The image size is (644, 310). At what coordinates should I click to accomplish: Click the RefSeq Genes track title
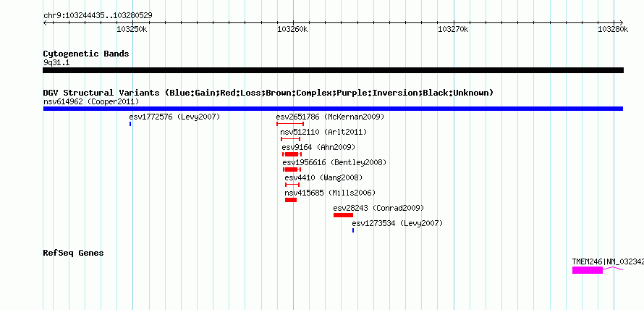[73, 253]
